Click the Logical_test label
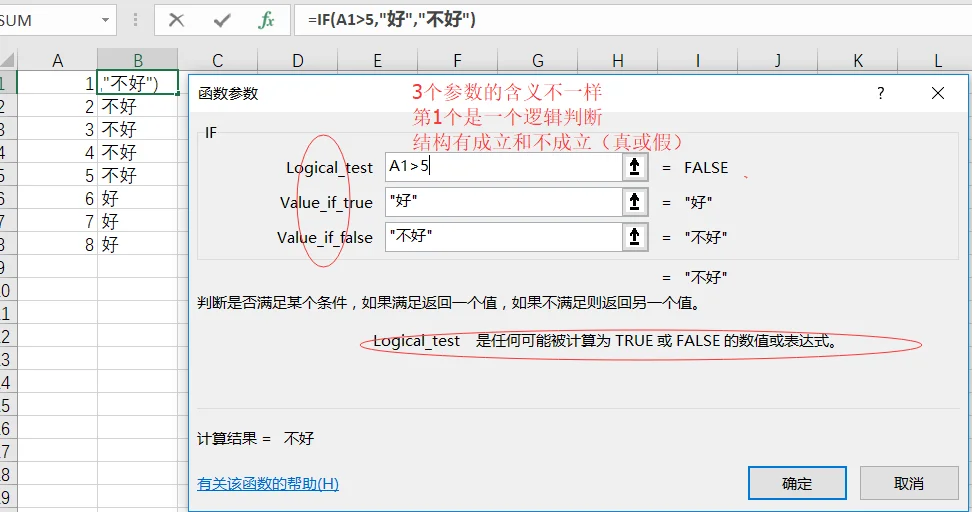Screen dimensions: 972x512 click(329, 167)
